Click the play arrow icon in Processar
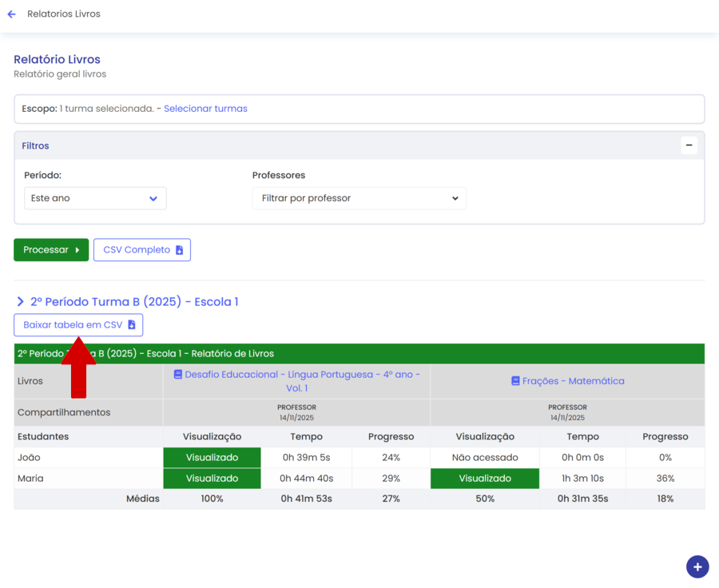 tap(77, 250)
